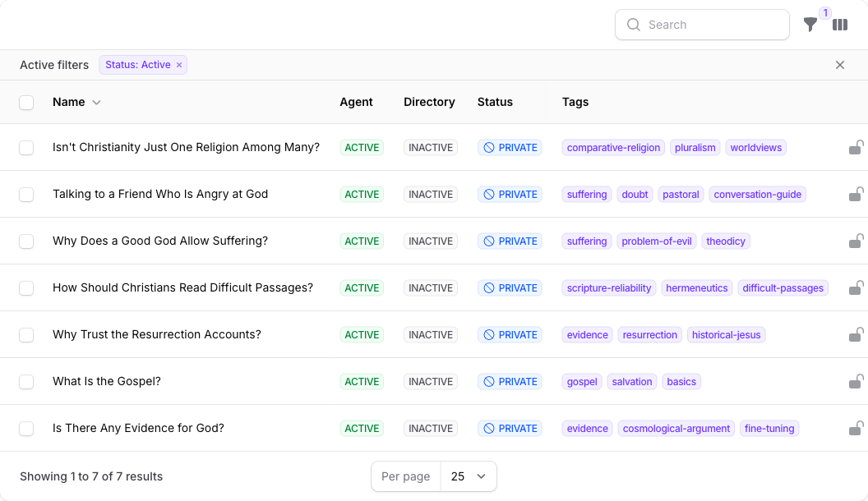This screenshot has width=868, height=501.
Task: Click the comparative-religion tag
Action: point(613,148)
